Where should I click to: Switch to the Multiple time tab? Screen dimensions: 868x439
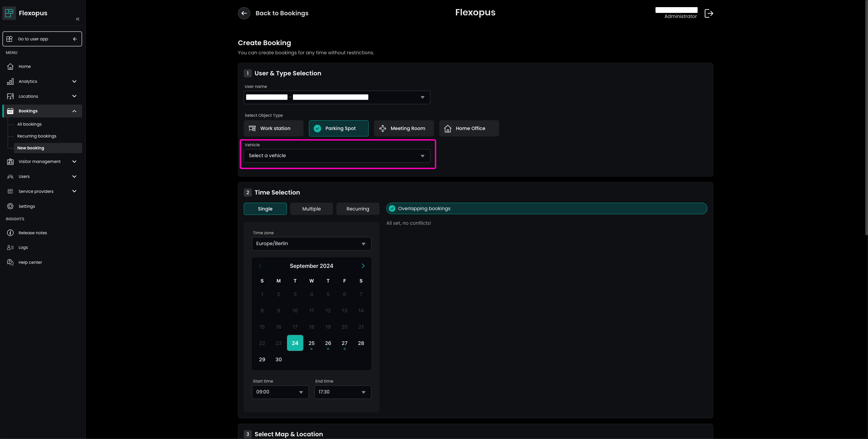311,209
